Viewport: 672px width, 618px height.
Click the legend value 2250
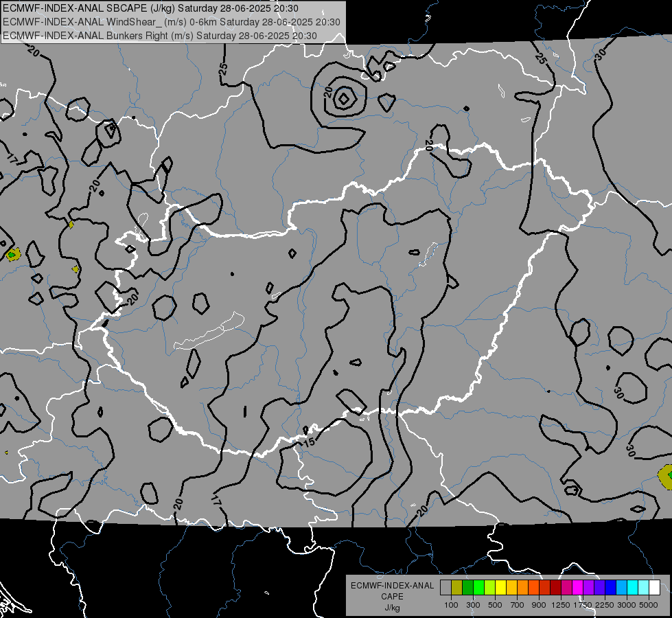[x=604, y=605]
